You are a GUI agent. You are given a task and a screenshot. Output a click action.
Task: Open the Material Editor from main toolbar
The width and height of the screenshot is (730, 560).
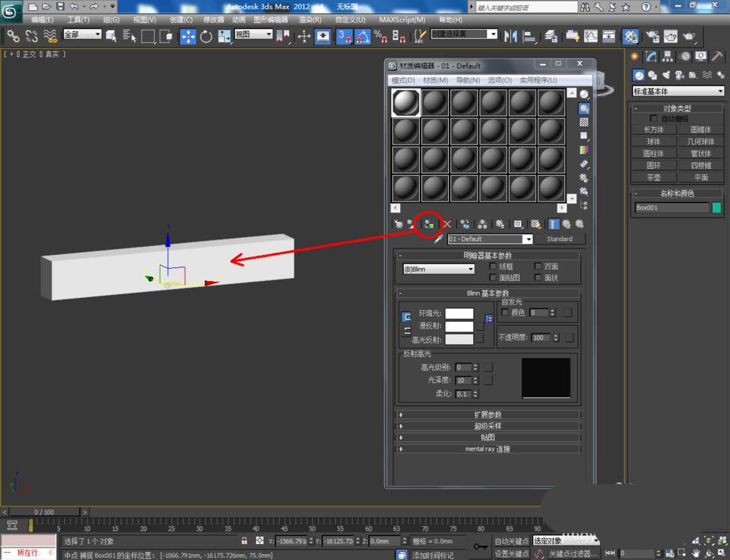631,37
